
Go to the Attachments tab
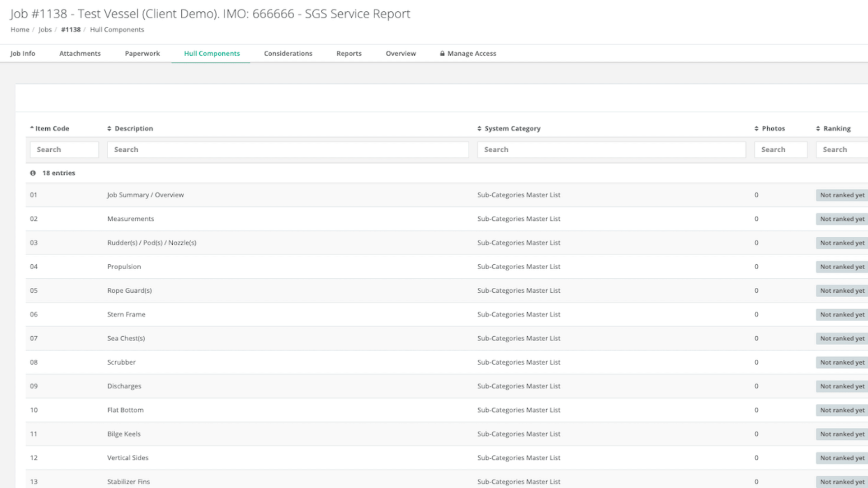pyautogui.click(x=80, y=53)
